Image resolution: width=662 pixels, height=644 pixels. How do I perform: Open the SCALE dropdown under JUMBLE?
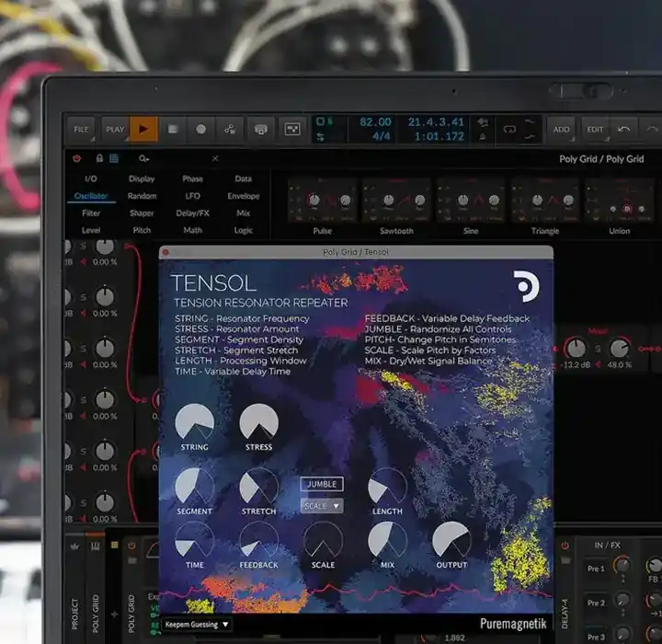[322, 506]
